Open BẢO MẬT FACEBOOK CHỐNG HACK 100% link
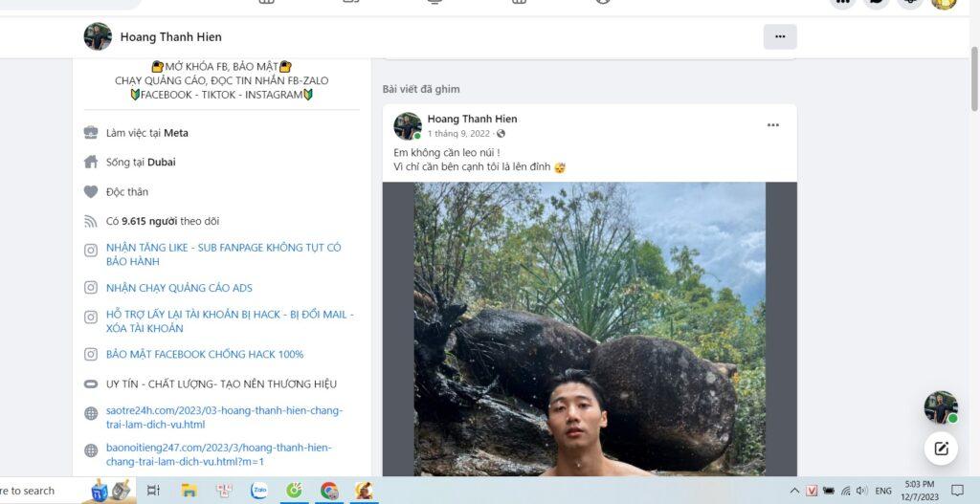Viewport: 980px width, 504px height. pos(205,354)
